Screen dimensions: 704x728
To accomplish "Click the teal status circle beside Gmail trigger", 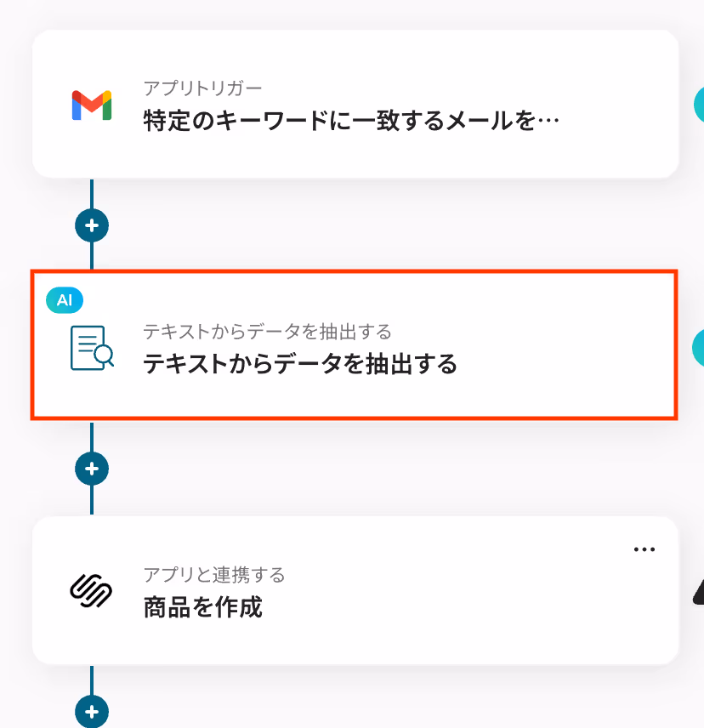I will [x=699, y=105].
